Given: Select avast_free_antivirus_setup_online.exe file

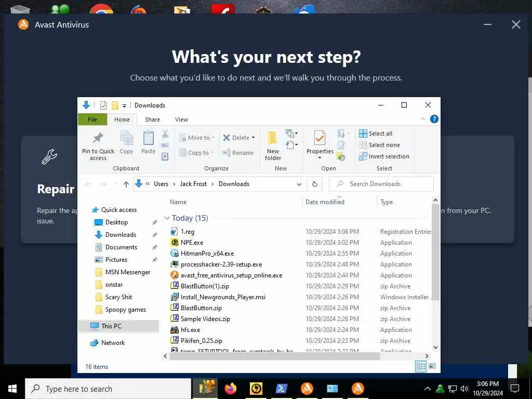Looking at the screenshot, I should (231, 275).
